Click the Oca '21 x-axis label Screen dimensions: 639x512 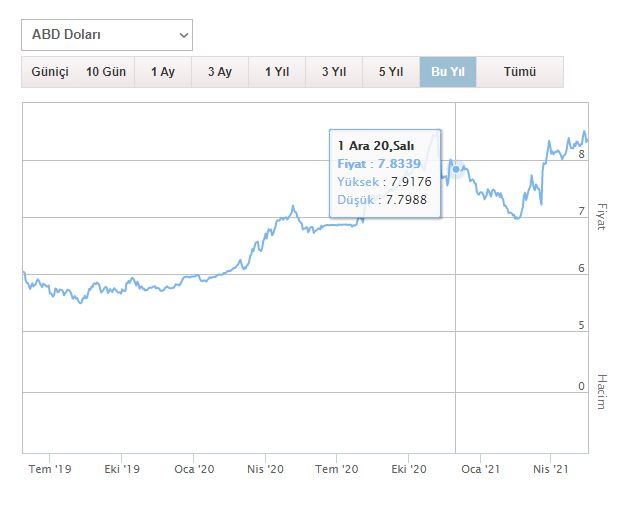[479, 468]
